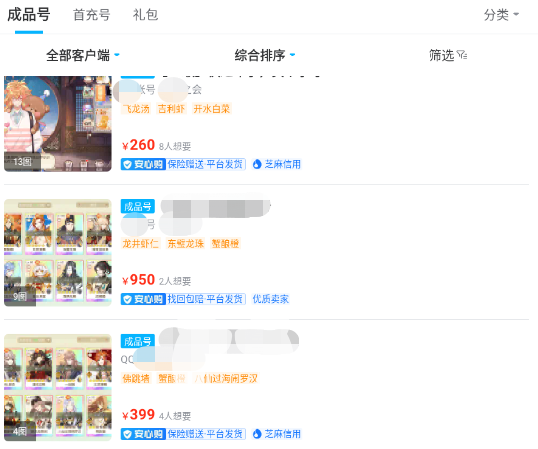
Task: Click the 佛跳墙 tag on the ¥399 listing
Action: 136,379
